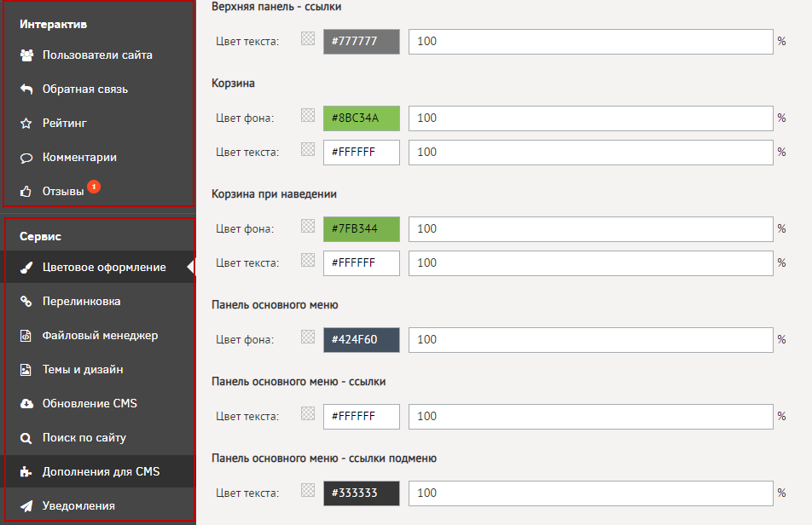Toggle transparency box for Корзина Цвет фона

[x=308, y=115]
